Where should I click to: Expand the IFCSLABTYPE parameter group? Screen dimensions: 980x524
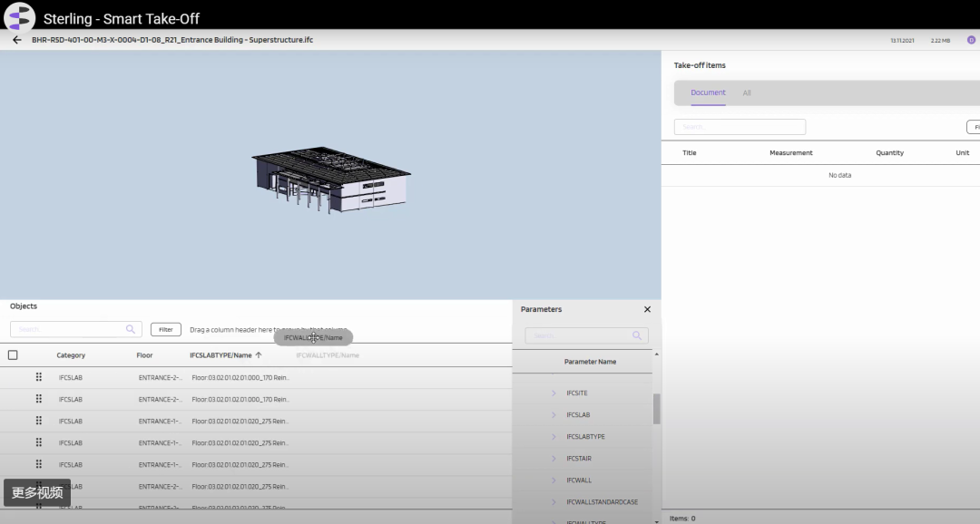click(x=554, y=437)
